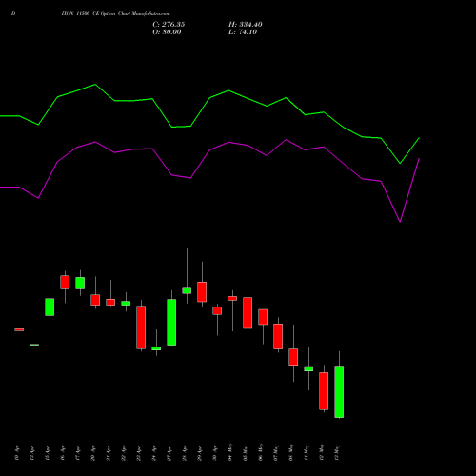The width and height of the screenshot is (476, 476).
Task: Select the tall green candle above 27 Apr
Action: click(171, 322)
